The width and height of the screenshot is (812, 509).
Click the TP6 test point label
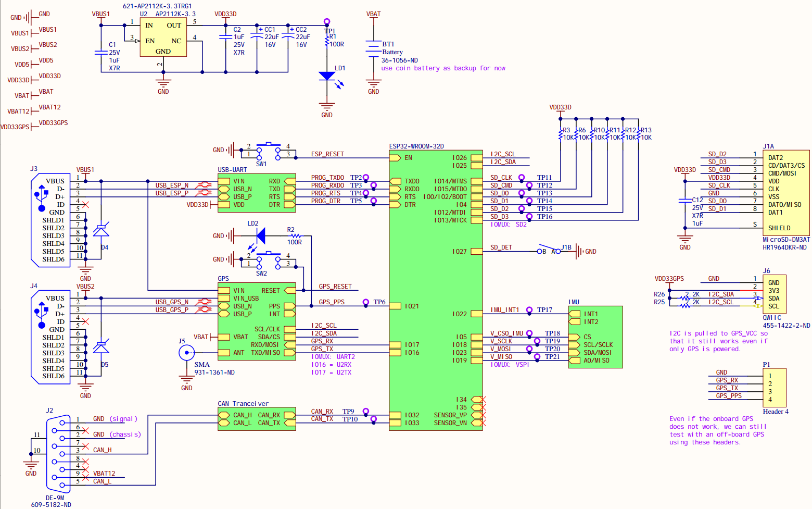pyautogui.click(x=379, y=302)
